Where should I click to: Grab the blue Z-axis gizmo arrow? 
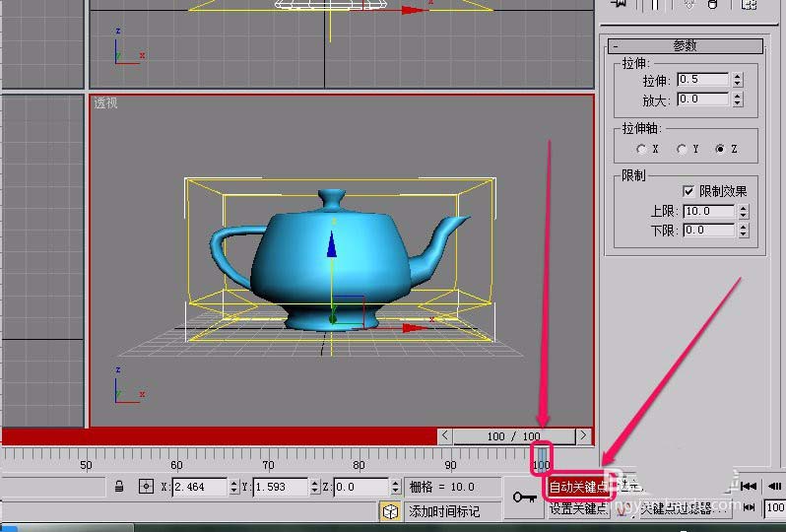tap(331, 244)
